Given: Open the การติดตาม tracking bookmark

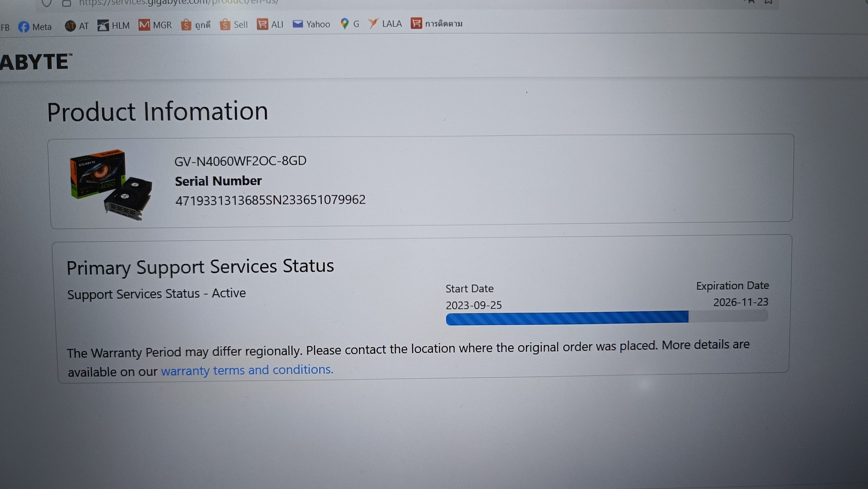Looking at the screenshot, I should point(437,23).
